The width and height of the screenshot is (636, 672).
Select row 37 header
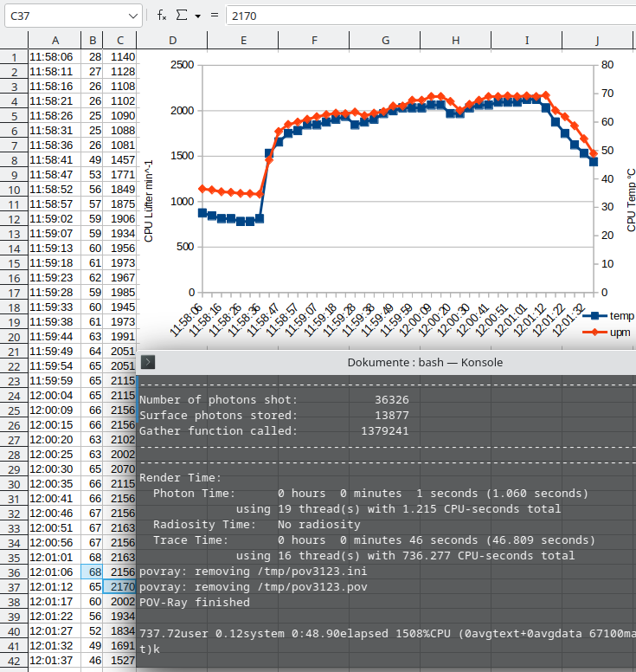14,587
